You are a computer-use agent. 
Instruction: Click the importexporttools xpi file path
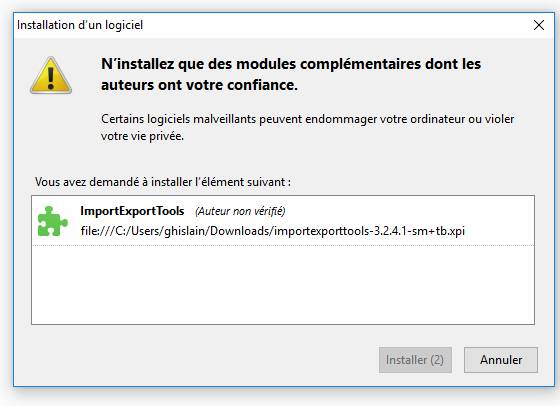(x=272, y=231)
